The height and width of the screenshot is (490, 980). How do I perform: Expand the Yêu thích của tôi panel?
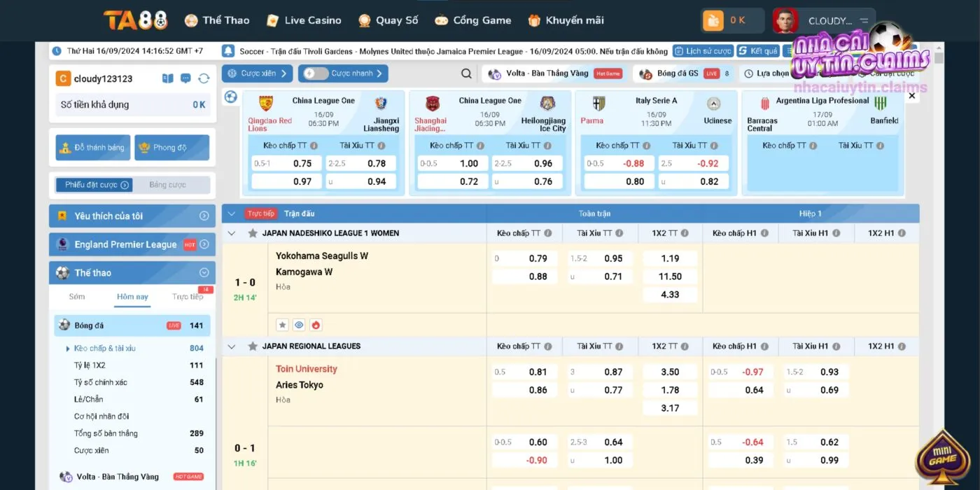(x=204, y=216)
